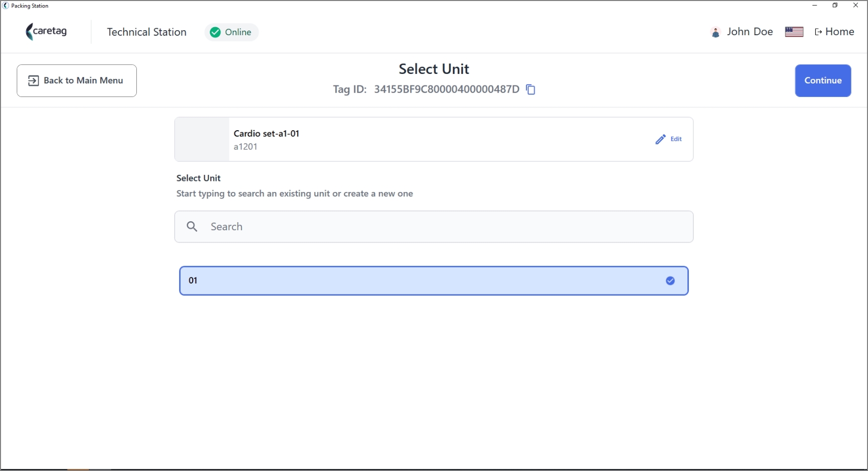
Task: Click Continue button
Action: point(823,80)
